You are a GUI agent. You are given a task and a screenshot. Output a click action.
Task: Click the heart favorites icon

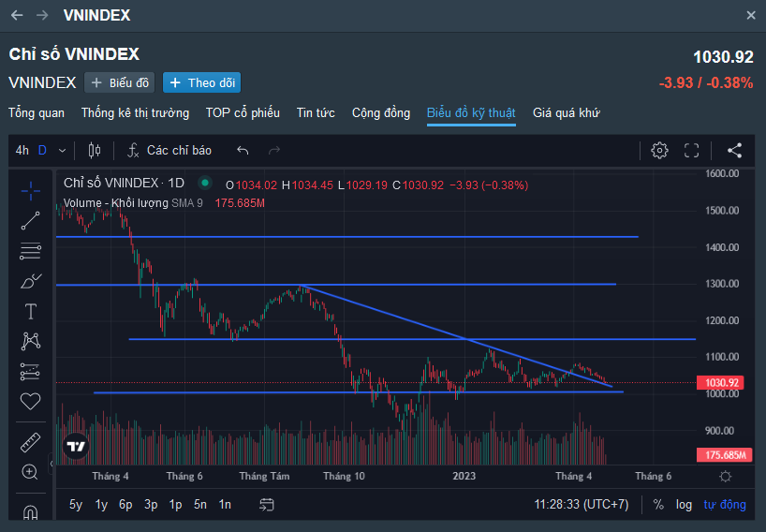pos(30,402)
